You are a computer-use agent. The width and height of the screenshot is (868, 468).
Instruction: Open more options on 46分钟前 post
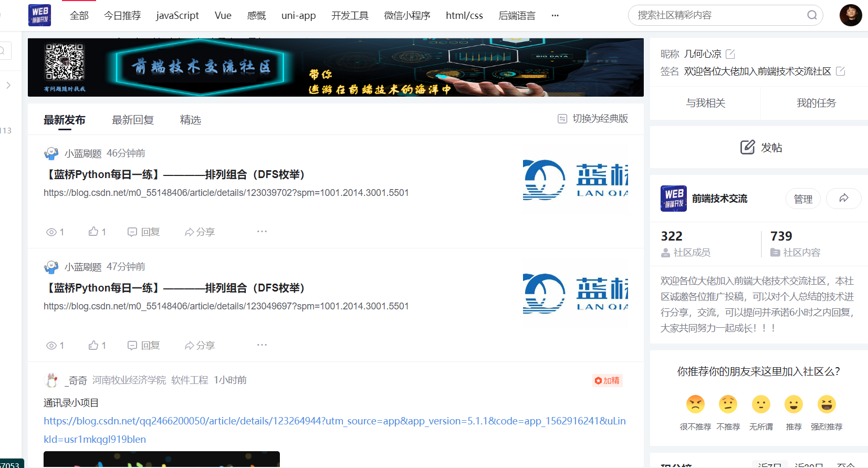pos(262,231)
